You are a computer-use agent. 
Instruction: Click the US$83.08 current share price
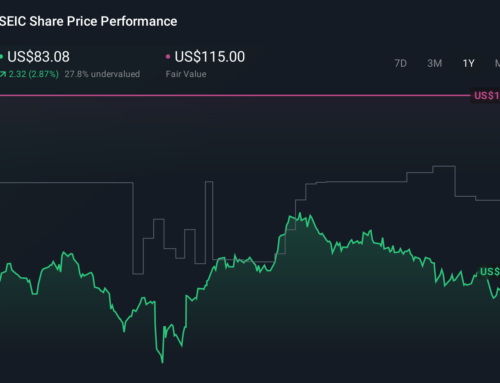pyautogui.click(x=38, y=57)
